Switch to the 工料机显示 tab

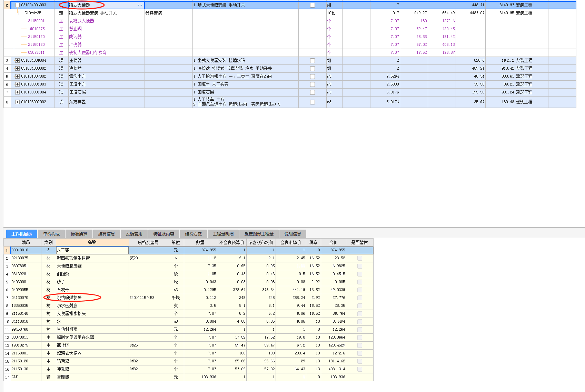(22, 234)
